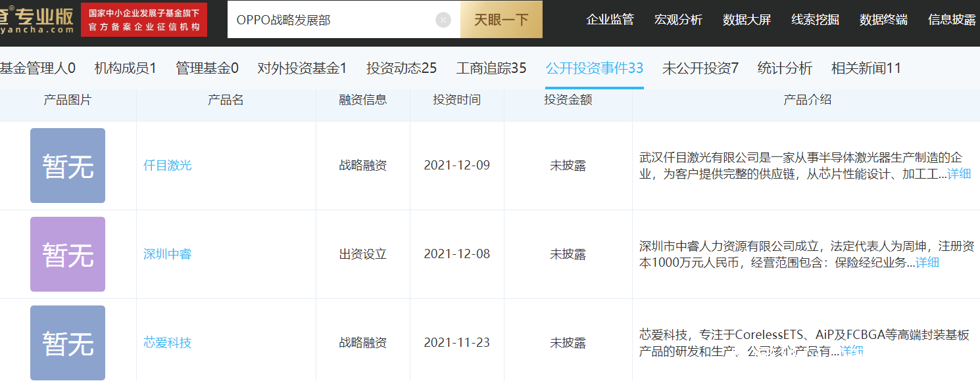Switch to the 机构成员1 tab
The image size is (980, 381).
[x=125, y=68]
